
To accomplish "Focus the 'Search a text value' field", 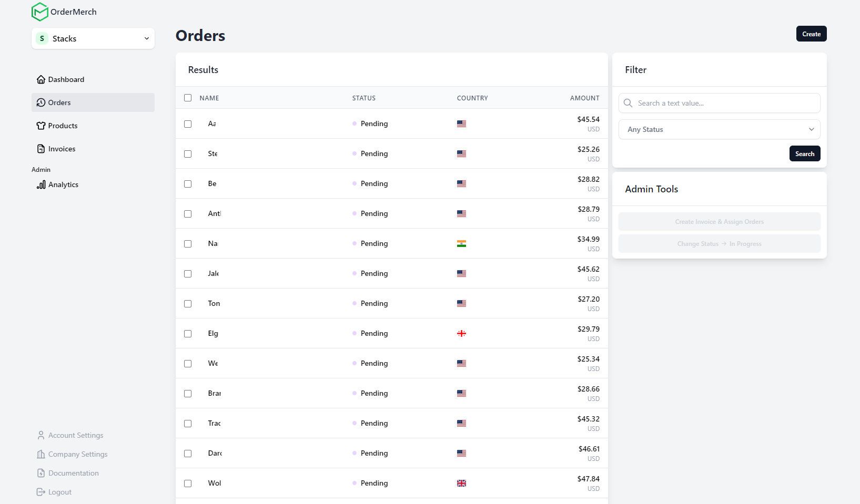I will (726, 103).
